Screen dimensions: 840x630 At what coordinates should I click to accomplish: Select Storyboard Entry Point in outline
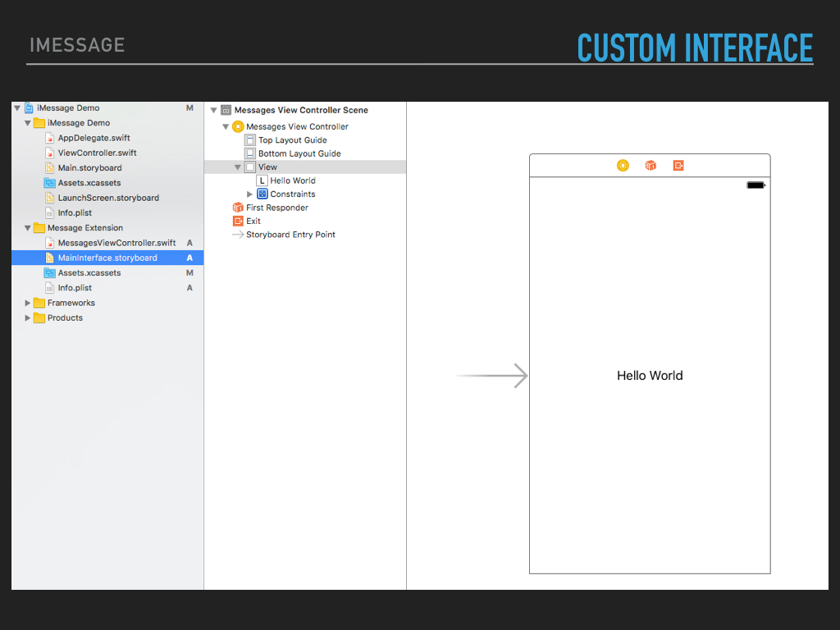coord(290,235)
